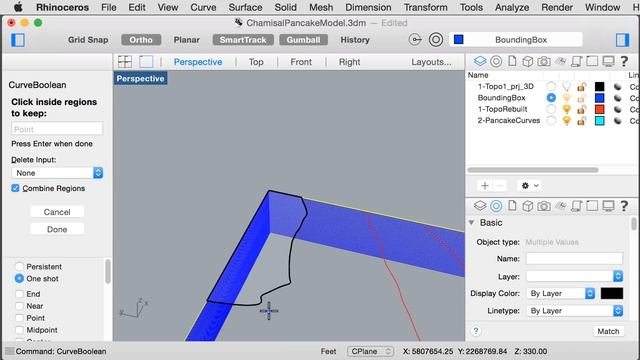Switch to the Right viewport tab
Image resolution: width=640 pixels, height=360 pixels.
point(349,62)
